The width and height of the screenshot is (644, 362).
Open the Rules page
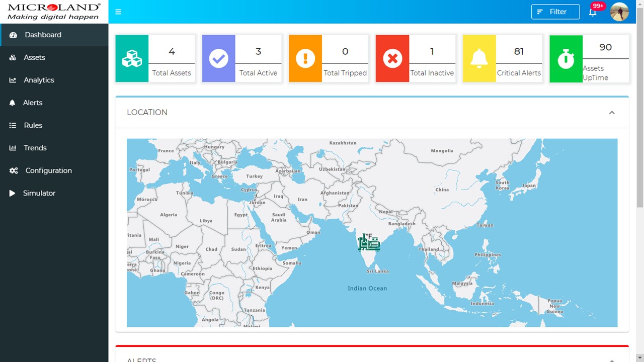[x=54, y=125]
